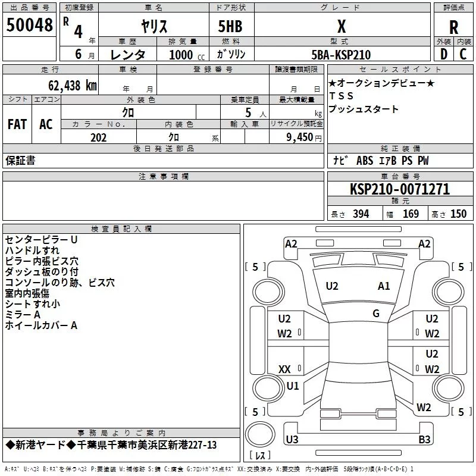The image size is (476, 476).
Task: Click the プッシュスタート sales point
Action: (364, 109)
